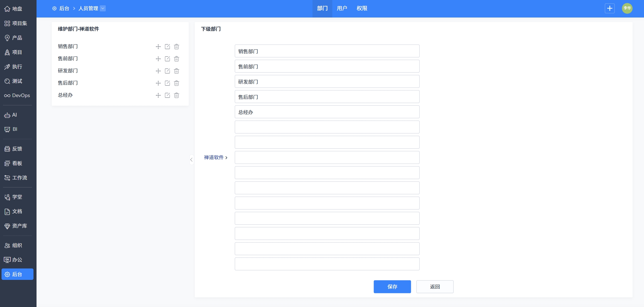Click the 返回 button
The height and width of the screenshot is (307, 644).
pyautogui.click(x=435, y=287)
